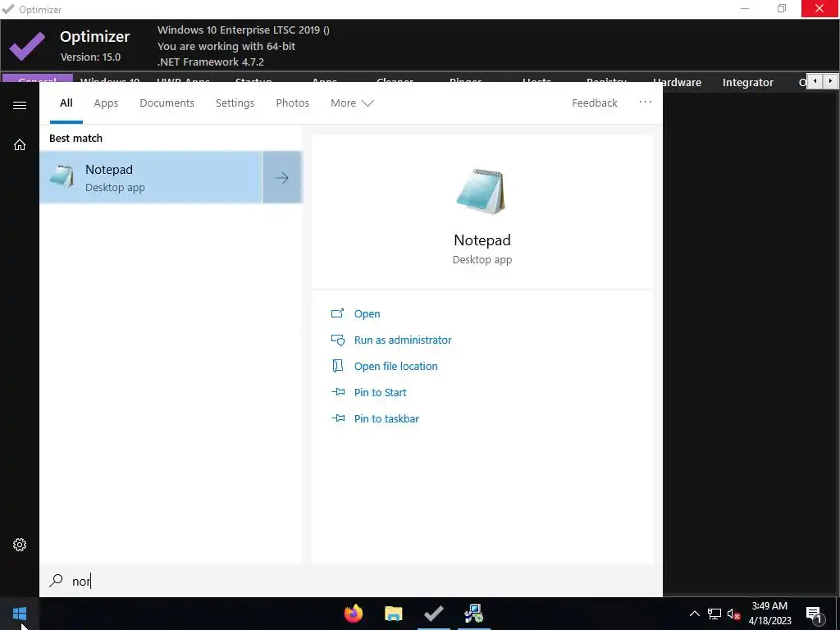The width and height of the screenshot is (840, 630).
Task: Open the Integrator tab in Optimizer
Action: coord(748,83)
